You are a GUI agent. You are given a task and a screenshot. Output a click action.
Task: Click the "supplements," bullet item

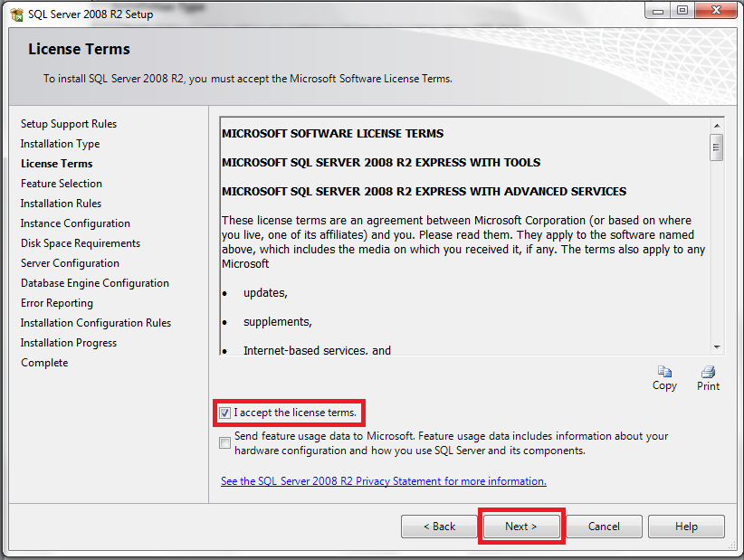[x=278, y=322]
